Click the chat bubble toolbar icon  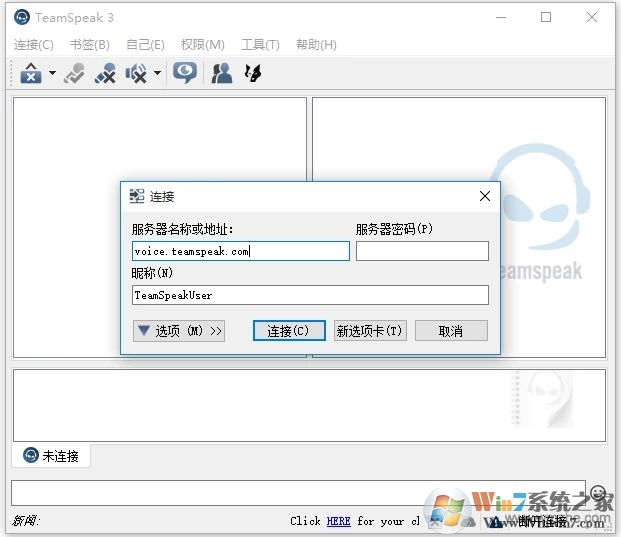[185, 72]
